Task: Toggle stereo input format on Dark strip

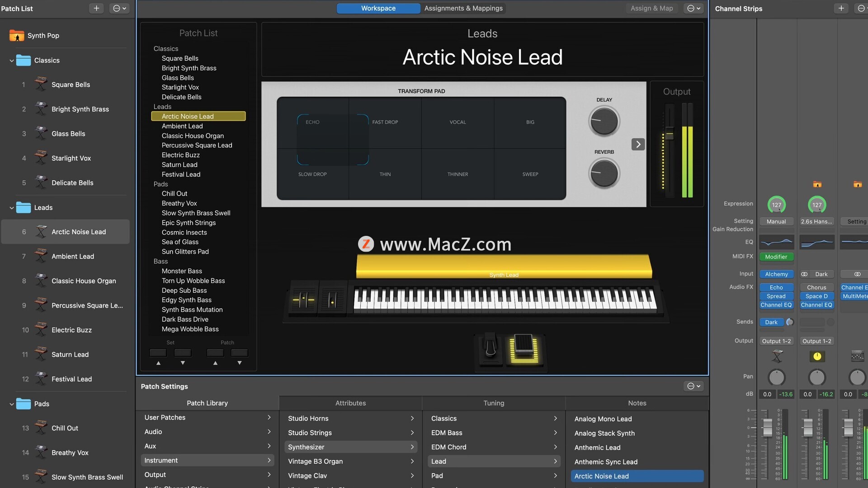Action: click(804, 274)
